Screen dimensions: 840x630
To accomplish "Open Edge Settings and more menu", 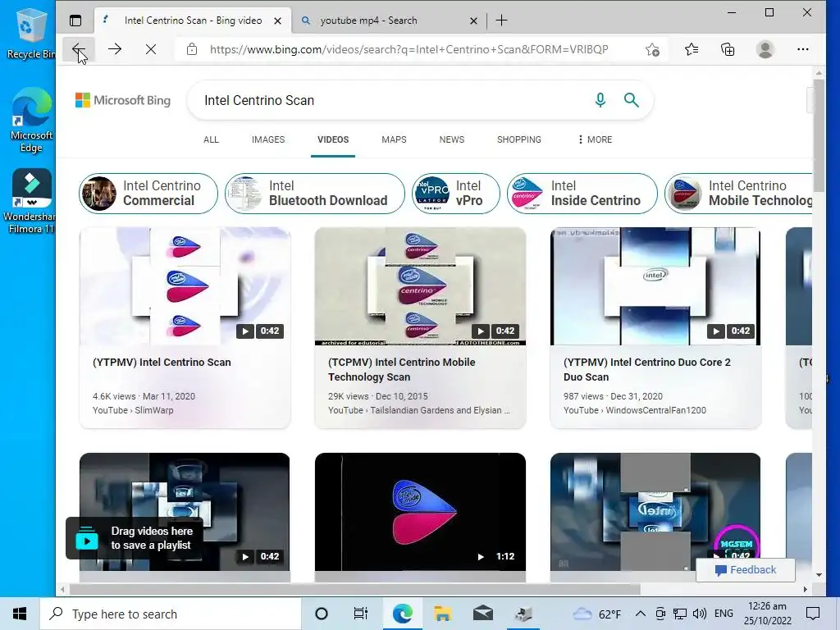I will click(802, 49).
